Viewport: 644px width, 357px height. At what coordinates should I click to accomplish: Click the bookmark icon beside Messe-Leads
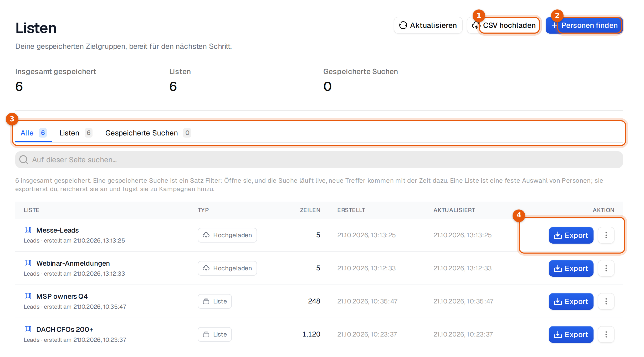click(x=28, y=230)
